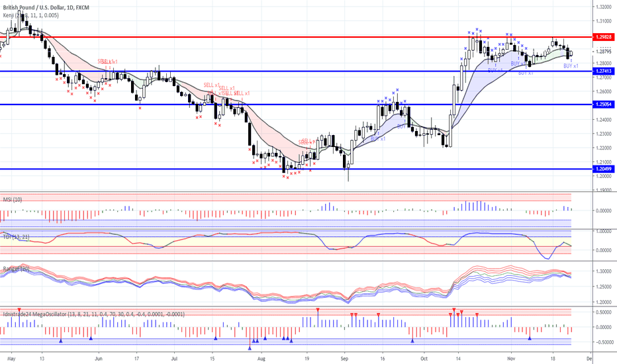
Task: Click the Sep label on the time axis
Action: click(344, 358)
